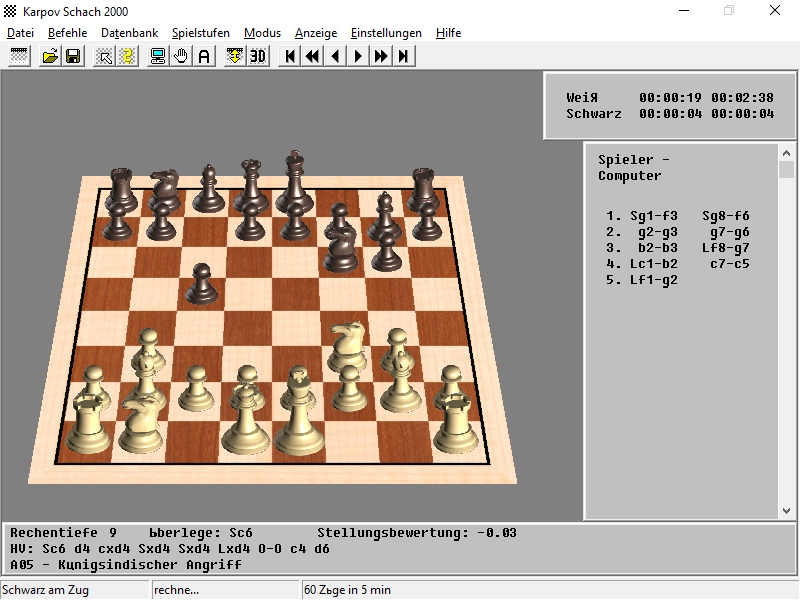The width and height of the screenshot is (800, 600).
Task: Select move Lf1-g2 in the move list
Action: 654,280
